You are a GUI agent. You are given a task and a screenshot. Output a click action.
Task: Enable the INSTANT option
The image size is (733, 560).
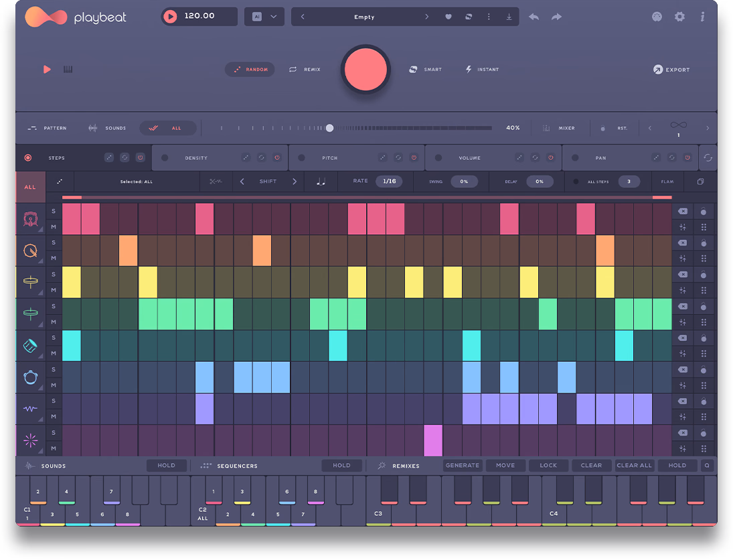(x=482, y=69)
